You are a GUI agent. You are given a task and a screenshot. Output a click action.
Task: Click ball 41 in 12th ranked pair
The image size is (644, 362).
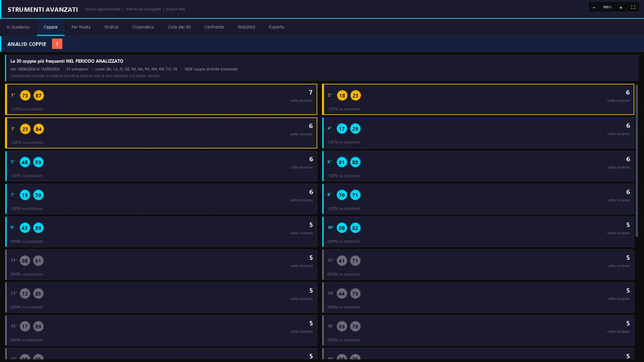coord(342,261)
